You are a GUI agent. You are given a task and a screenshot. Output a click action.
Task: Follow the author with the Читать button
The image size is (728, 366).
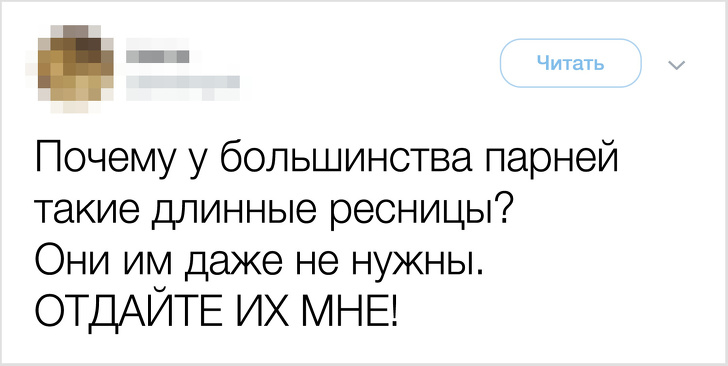(x=571, y=63)
